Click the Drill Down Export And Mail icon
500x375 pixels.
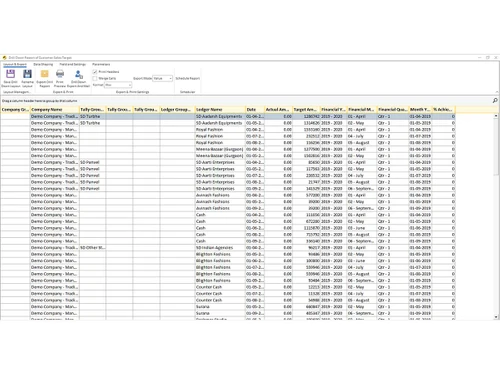pyautogui.click(x=79, y=74)
